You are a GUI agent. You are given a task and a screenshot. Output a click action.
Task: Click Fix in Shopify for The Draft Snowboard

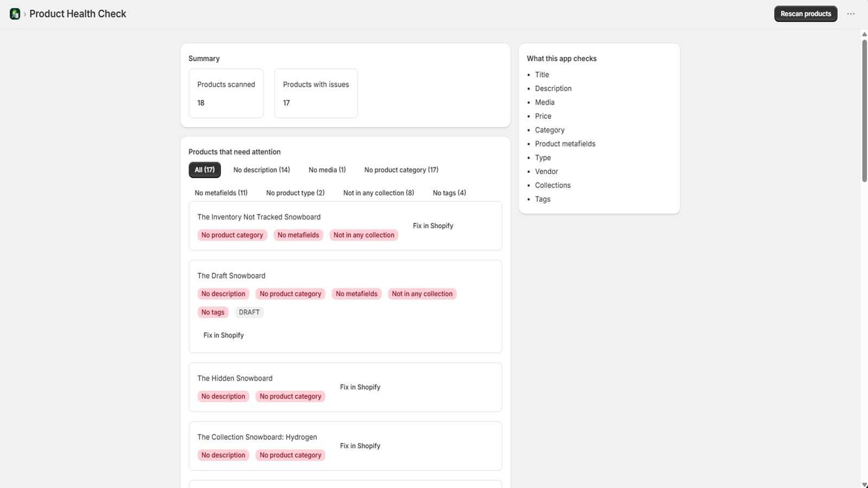pos(224,335)
